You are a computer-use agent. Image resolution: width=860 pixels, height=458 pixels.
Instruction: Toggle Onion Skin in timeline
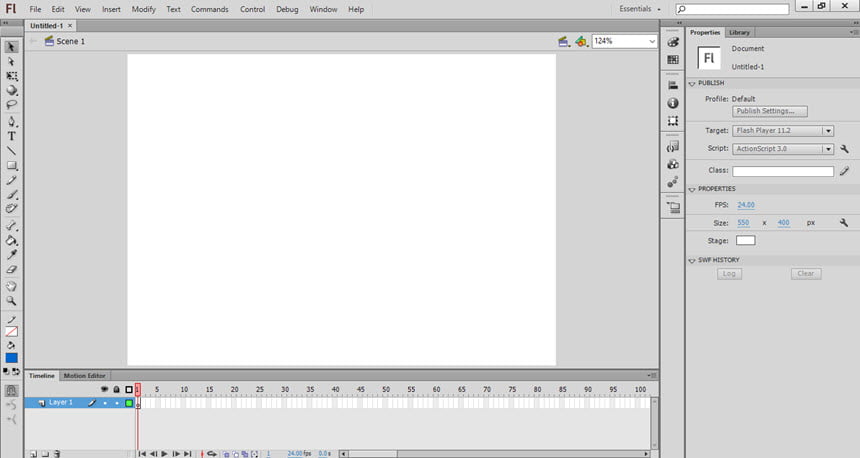(225, 454)
